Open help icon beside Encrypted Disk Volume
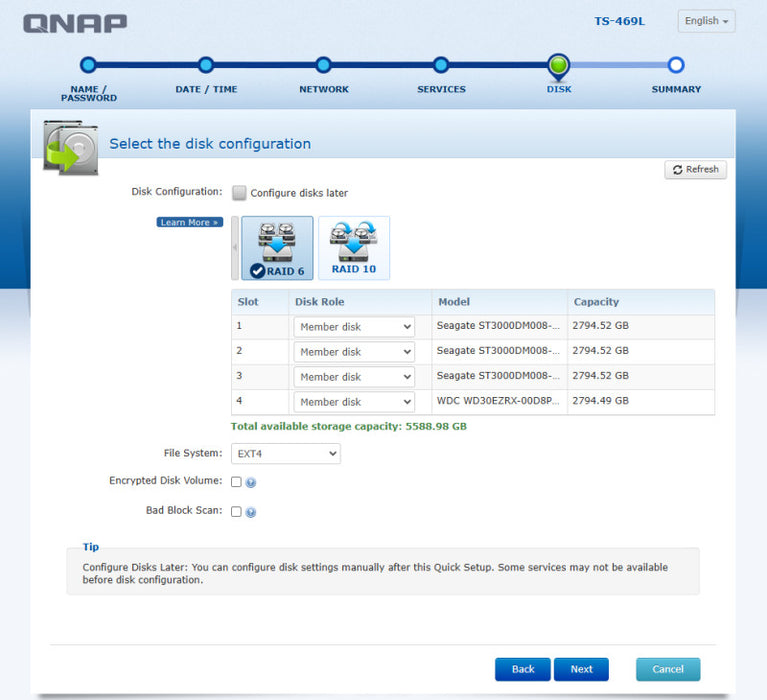The width and height of the screenshot is (767, 700). (x=251, y=482)
